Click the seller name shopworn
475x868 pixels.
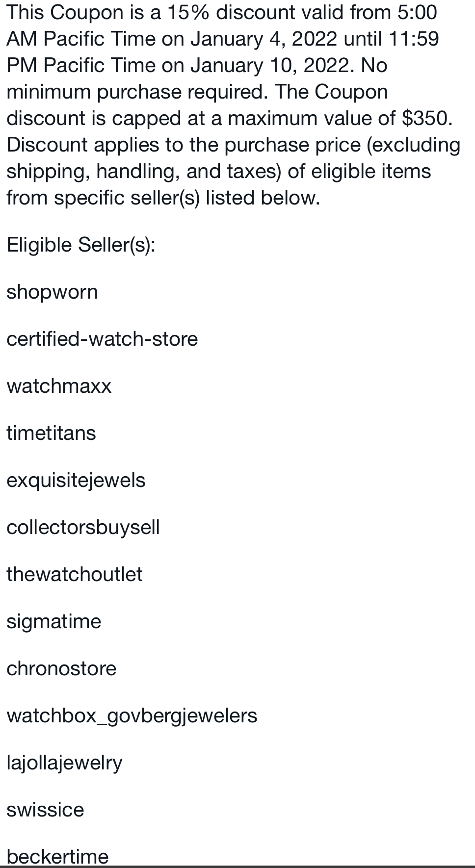52,292
